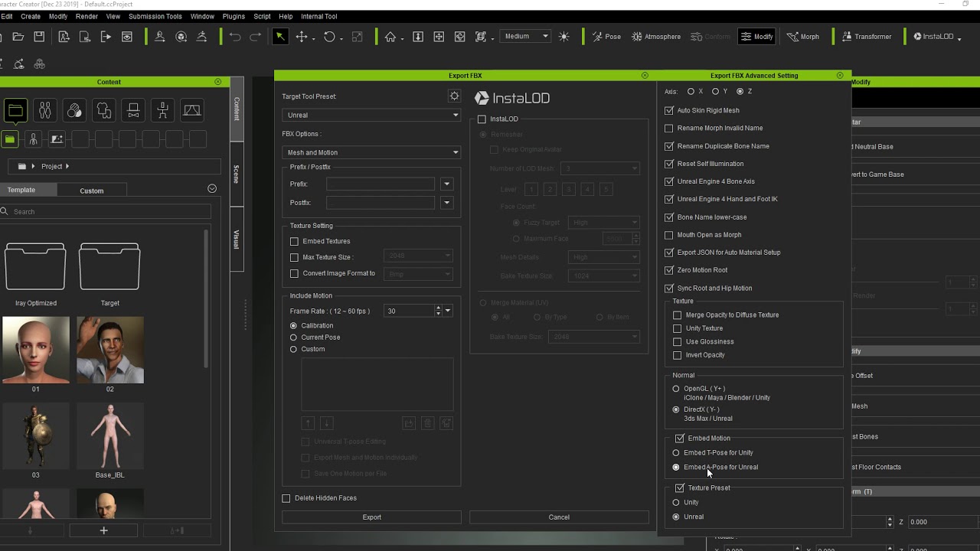Select OpenGL (Y+) normal option
The width and height of the screenshot is (980, 551).
tap(676, 389)
